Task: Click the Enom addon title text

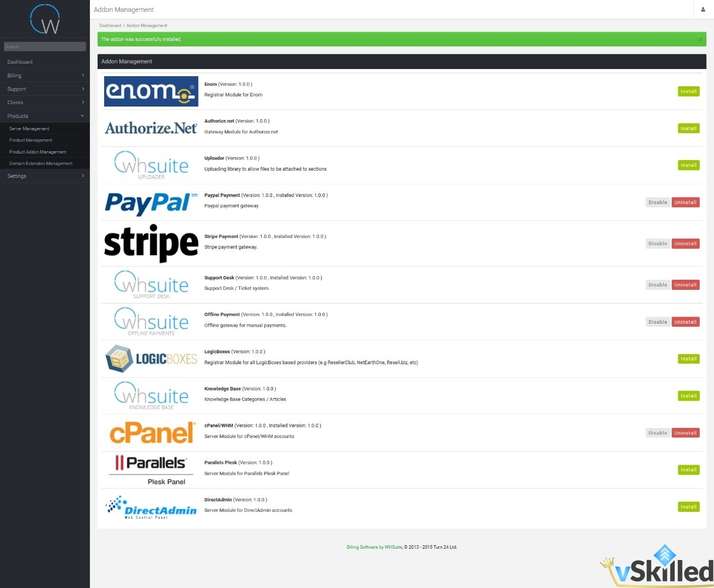Action: pos(211,85)
